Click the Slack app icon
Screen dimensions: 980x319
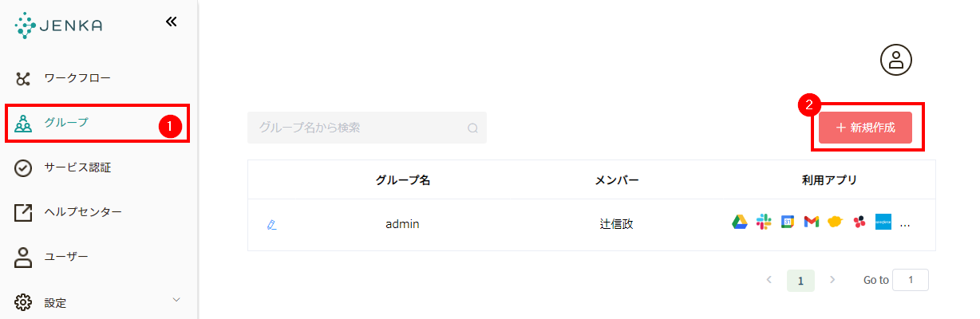[764, 223]
